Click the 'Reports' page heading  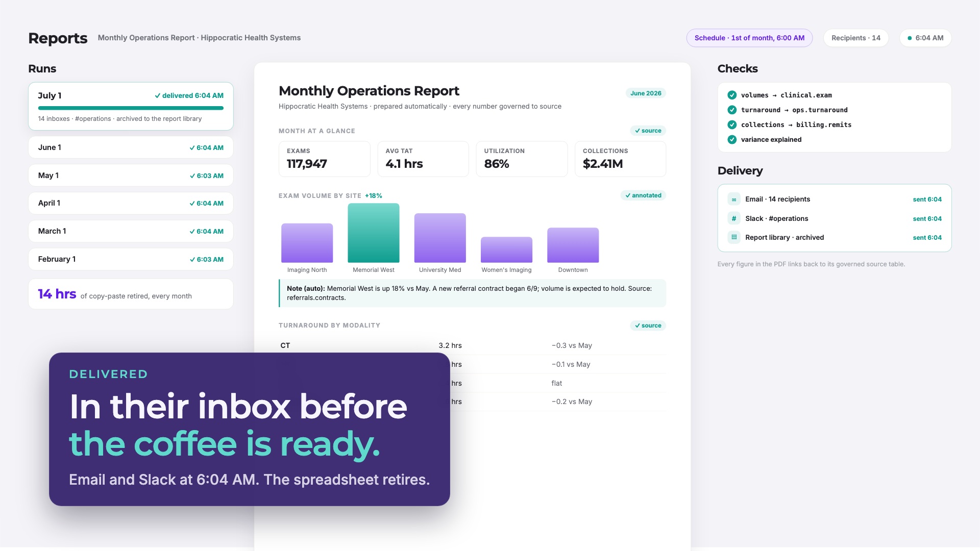point(58,38)
